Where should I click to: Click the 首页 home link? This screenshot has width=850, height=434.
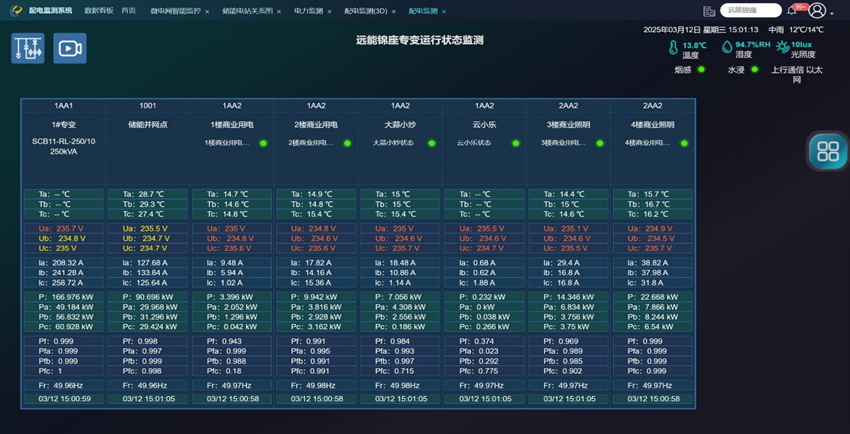128,11
